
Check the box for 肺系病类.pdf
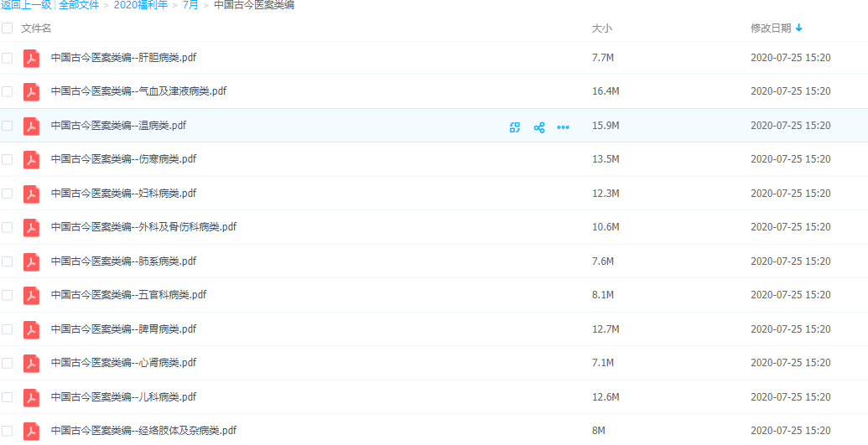coord(8,261)
